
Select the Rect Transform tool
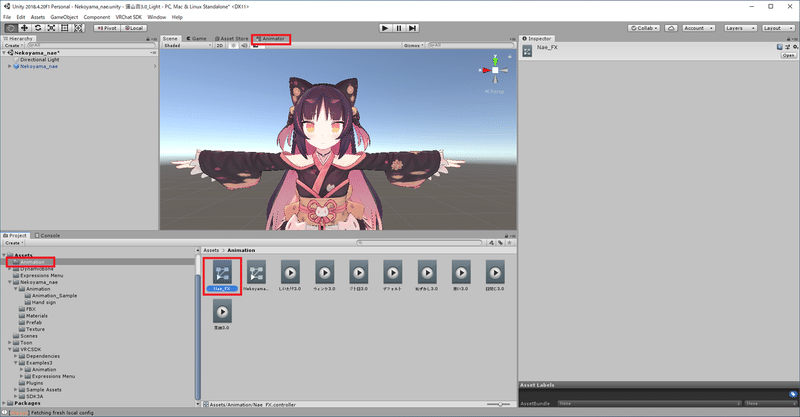click(65, 28)
